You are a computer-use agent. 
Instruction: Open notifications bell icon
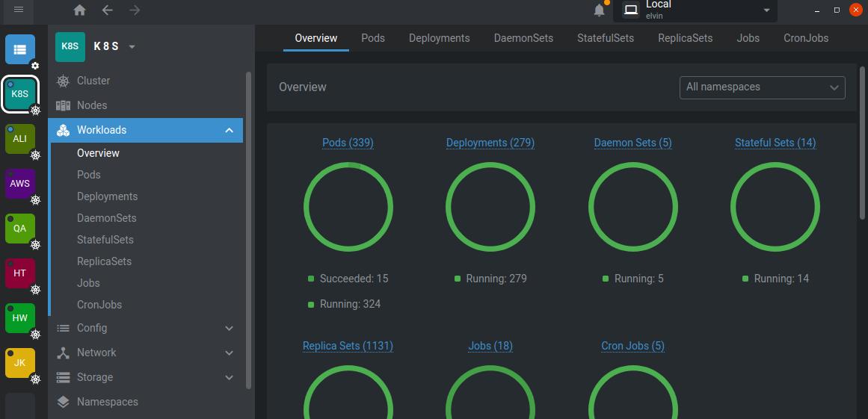pyautogui.click(x=599, y=10)
